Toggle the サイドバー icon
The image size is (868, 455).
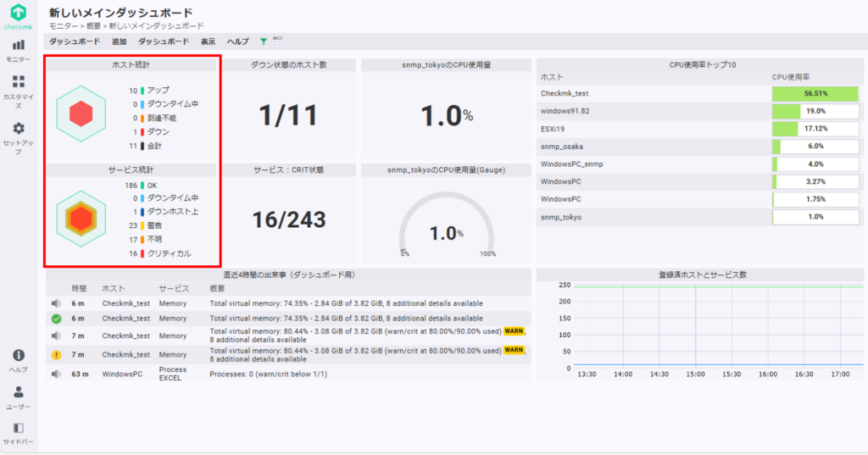pyautogui.click(x=19, y=434)
